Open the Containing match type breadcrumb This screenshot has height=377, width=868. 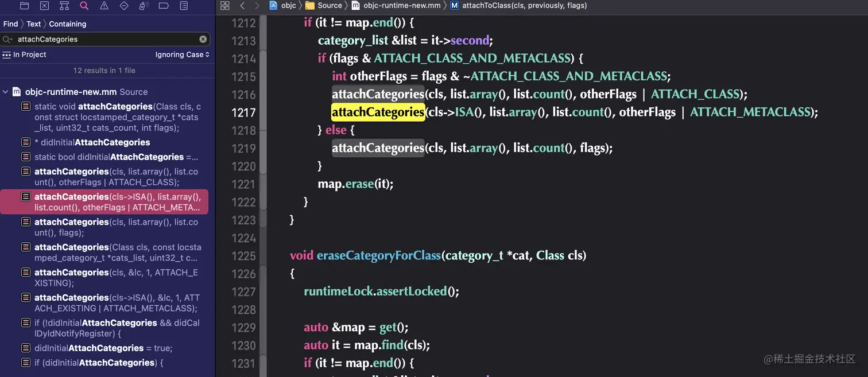pos(68,24)
